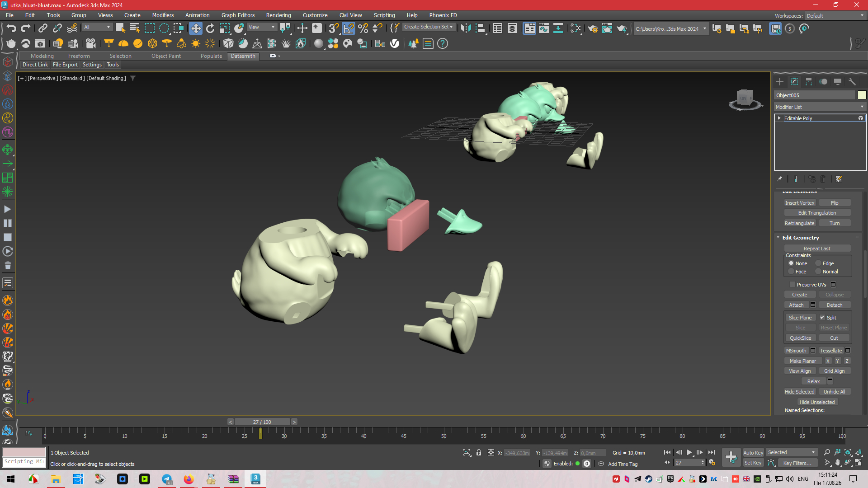Screen dimensions: 868x488
Task: Open Select by Name dialog icon
Action: [x=135, y=28]
